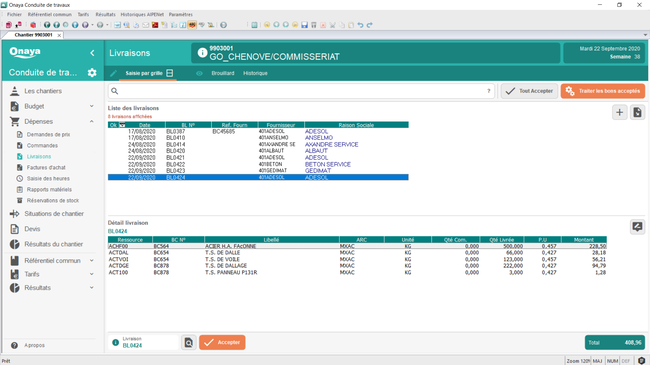Screen dimensions: 650x365
Task: Click the pencil edit mode icon
Action: pos(113,73)
